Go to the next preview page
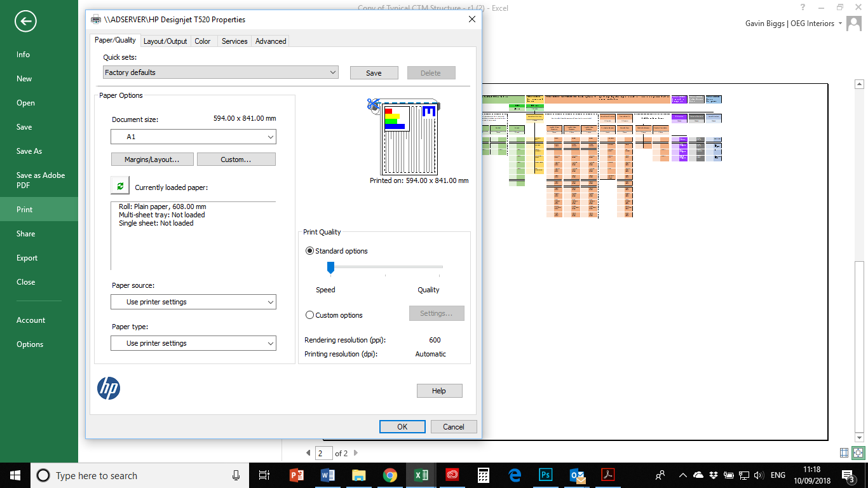 [x=356, y=453]
